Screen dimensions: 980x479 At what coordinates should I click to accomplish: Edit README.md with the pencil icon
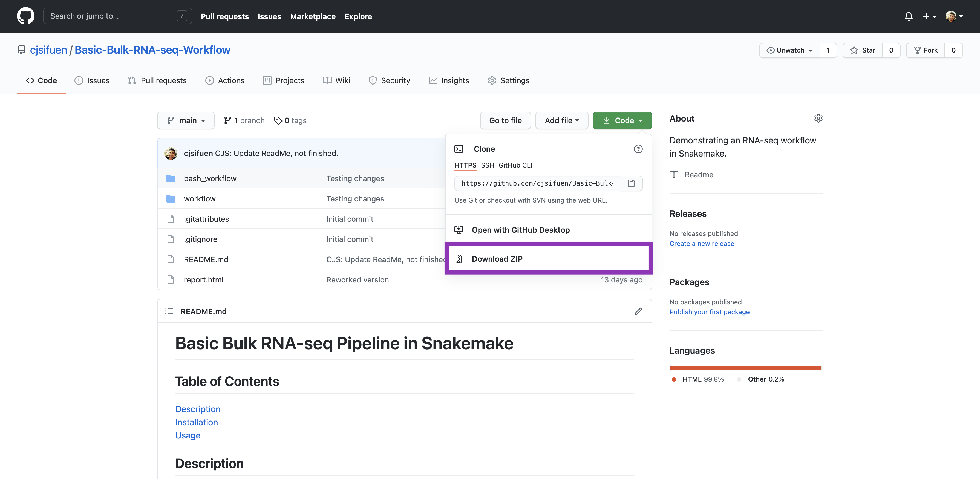click(x=638, y=311)
